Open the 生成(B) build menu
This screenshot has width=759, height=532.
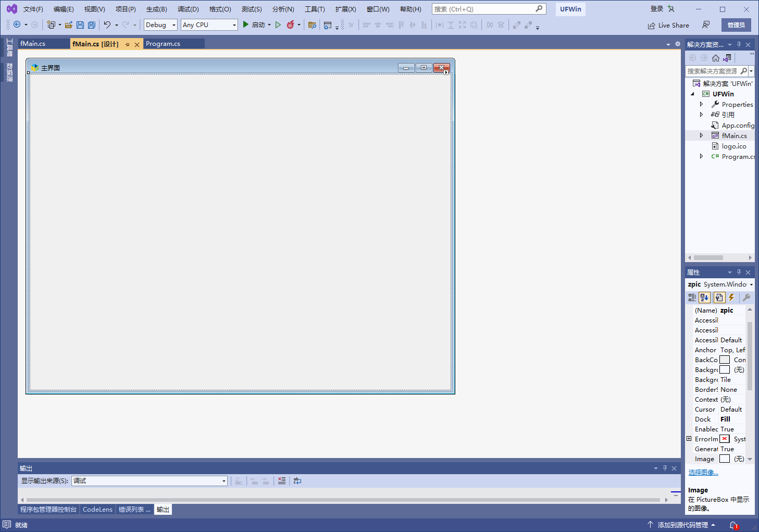click(156, 9)
